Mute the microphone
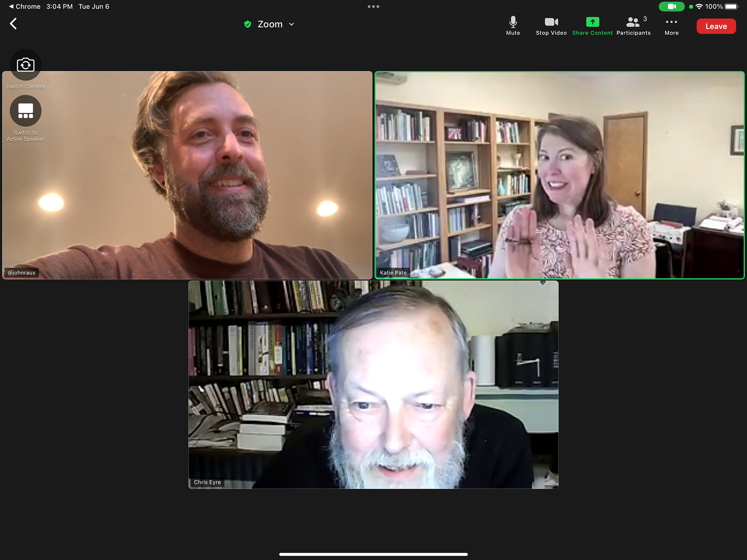Image resolution: width=747 pixels, height=560 pixels. point(513,25)
